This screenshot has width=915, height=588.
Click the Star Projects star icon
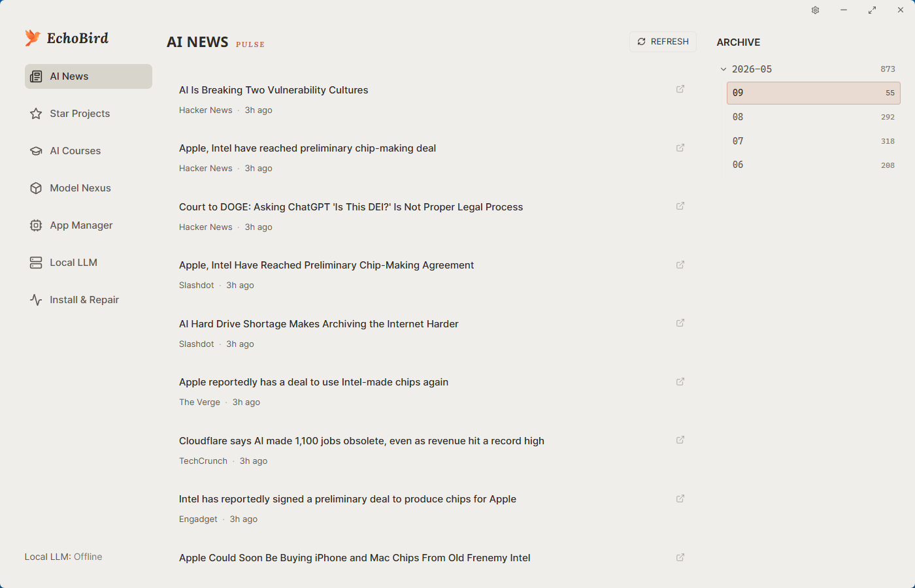[36, 114]
